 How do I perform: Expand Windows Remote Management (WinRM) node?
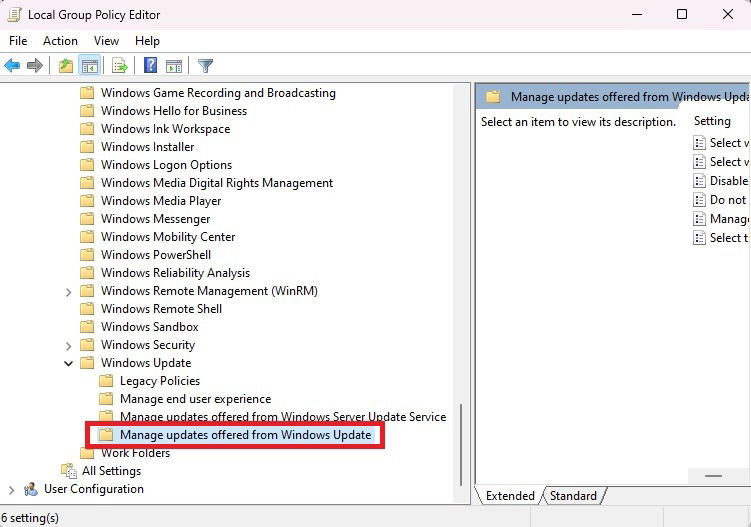tap(68, 292)
